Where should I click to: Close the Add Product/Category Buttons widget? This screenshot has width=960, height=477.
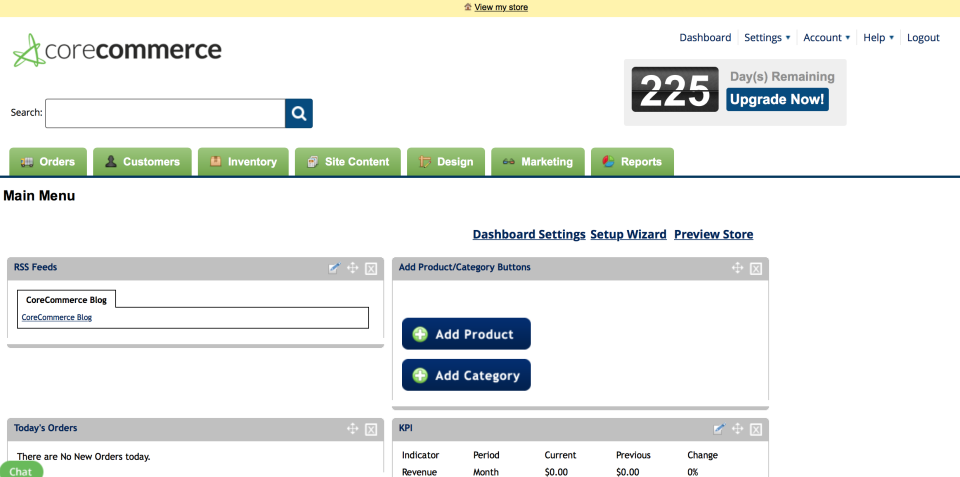756,268
